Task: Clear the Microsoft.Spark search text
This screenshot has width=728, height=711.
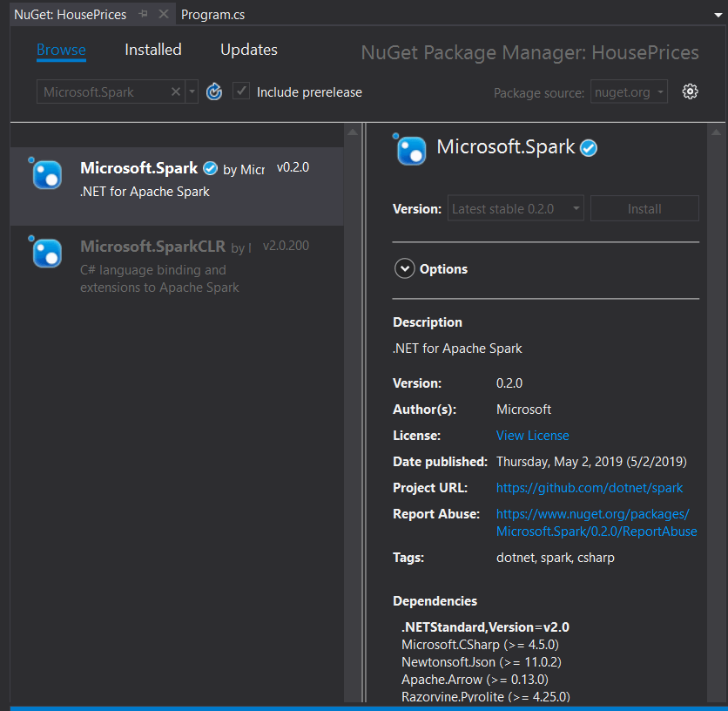Action: [176, 91]
